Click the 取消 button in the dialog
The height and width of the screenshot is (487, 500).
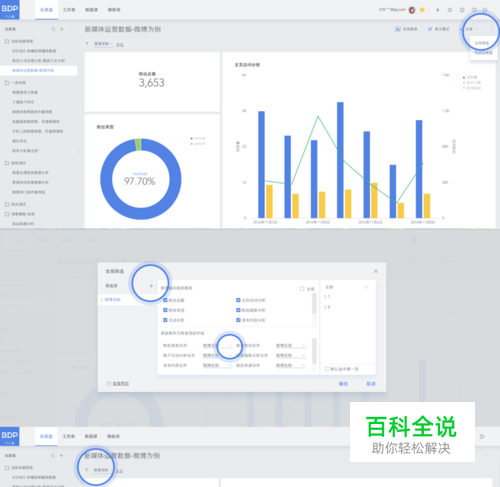tap(371, 384)
